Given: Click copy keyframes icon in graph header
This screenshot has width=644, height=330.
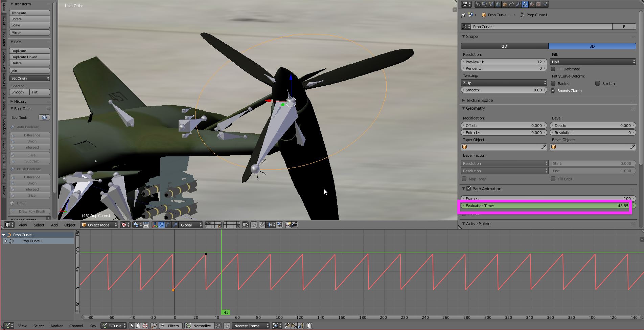Looking at the screenshot, I should point(287,326).
